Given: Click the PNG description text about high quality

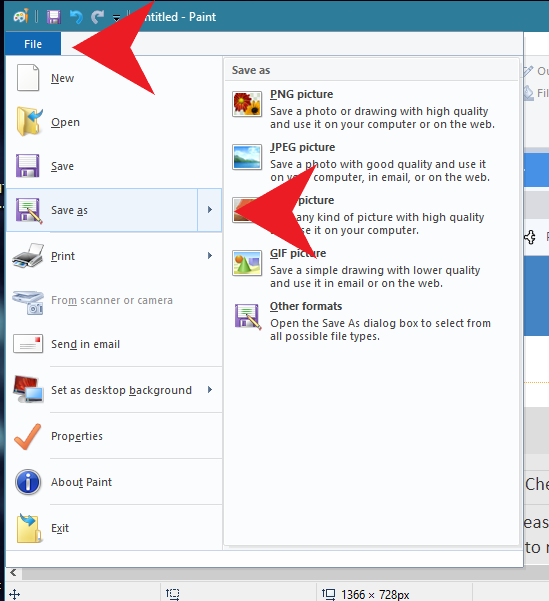Looking at the screenshot, I should pyautogui.click(x=382, y=118).
